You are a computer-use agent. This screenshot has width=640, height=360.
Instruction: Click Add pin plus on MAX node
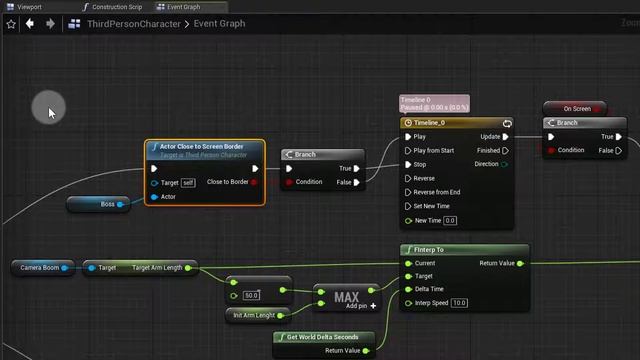click(x=373, y=306)
